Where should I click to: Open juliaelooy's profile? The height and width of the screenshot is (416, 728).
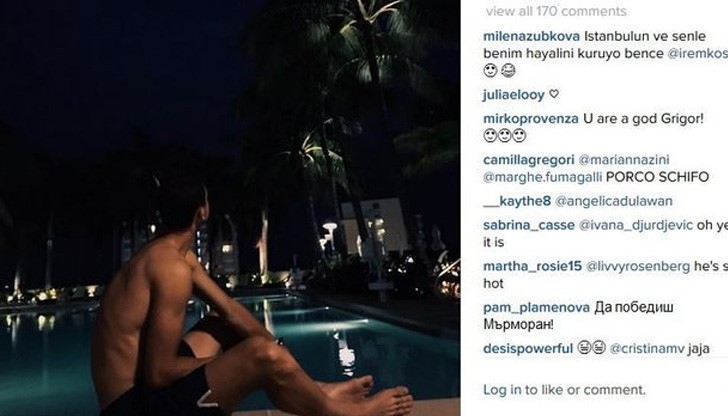pos(514,95)
